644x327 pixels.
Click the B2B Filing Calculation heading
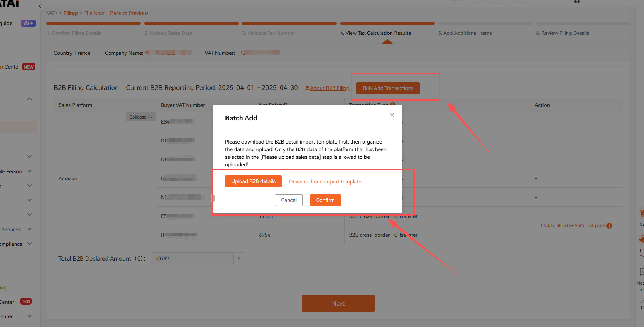click(86, 88)
